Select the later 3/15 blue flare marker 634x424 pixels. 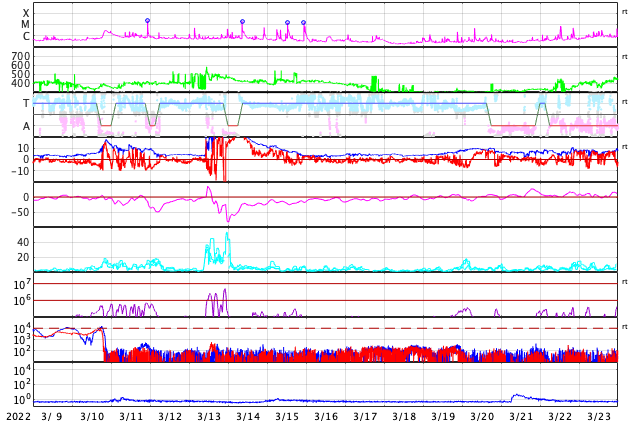pyautogui.click(x=304, y=23)
